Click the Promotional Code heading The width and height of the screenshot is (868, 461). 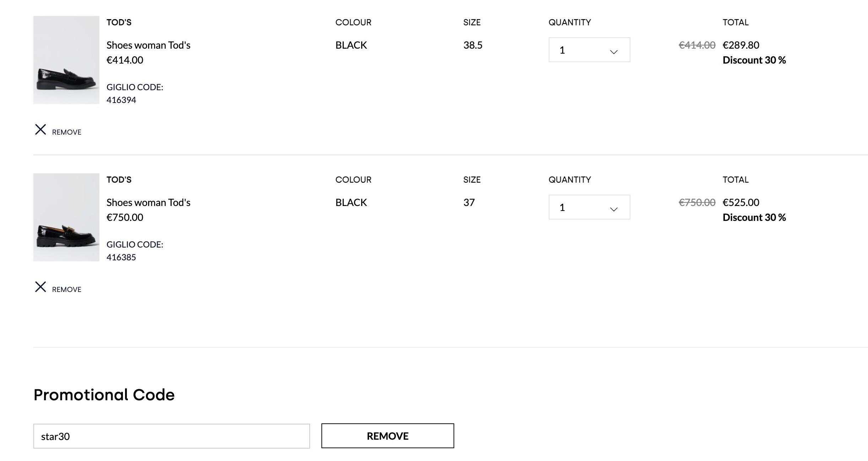tap(104, 395)
